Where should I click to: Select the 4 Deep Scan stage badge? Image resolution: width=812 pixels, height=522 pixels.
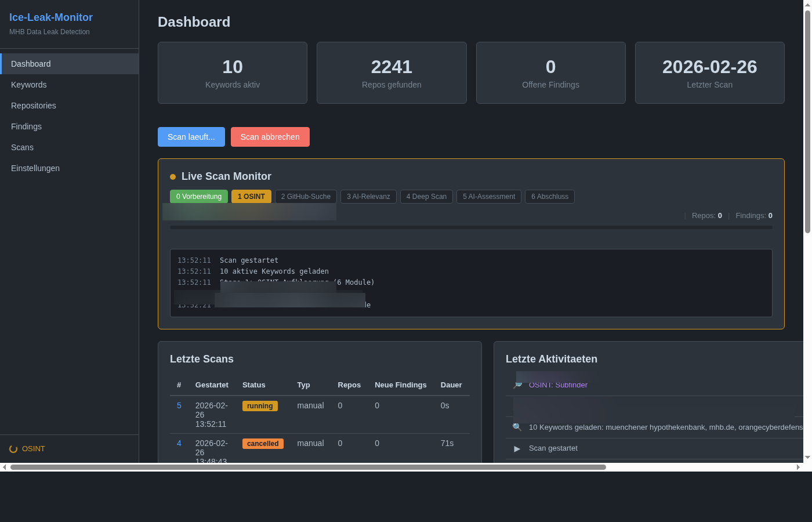(x=426, y=197)
